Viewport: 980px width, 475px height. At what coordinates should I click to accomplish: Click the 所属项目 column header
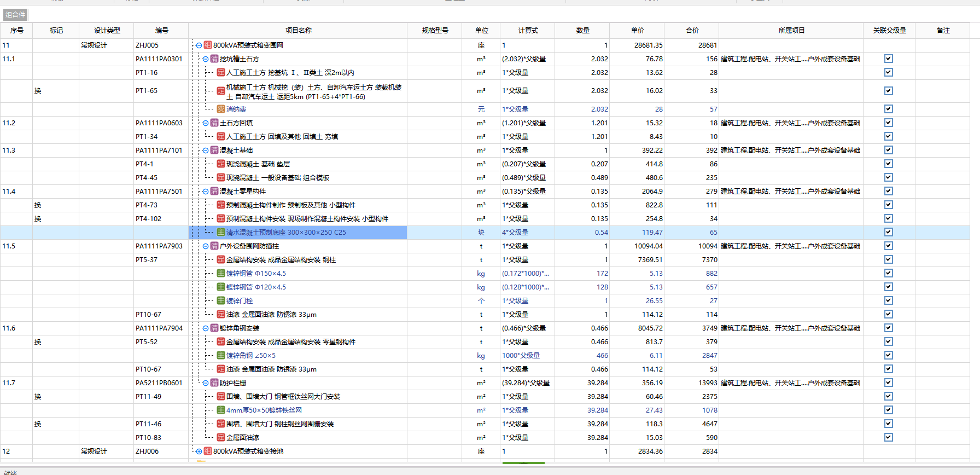(x=791, y=31)
